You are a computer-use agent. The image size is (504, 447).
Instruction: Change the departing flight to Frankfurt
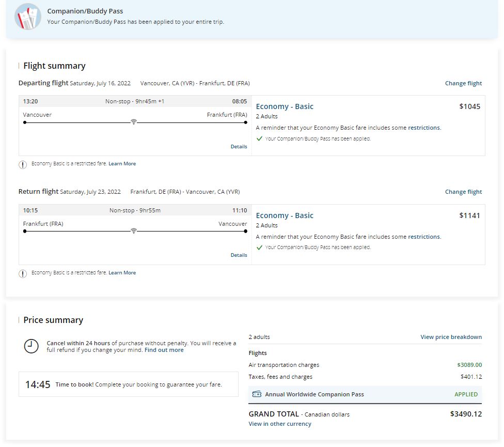click(x=463, y=83)
